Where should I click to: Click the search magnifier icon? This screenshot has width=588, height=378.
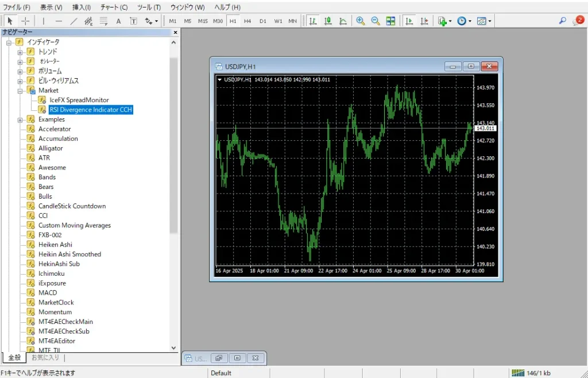tap(563, 21)
